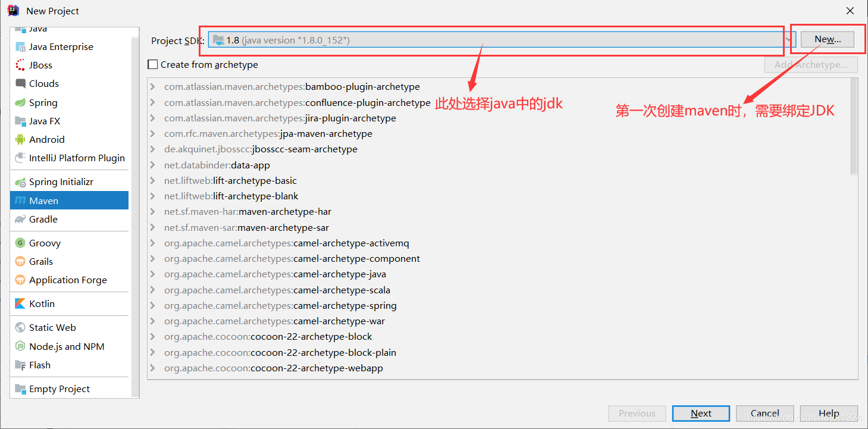Select Android project type
This screenshot has height=429, width=868.
point(69,139)
